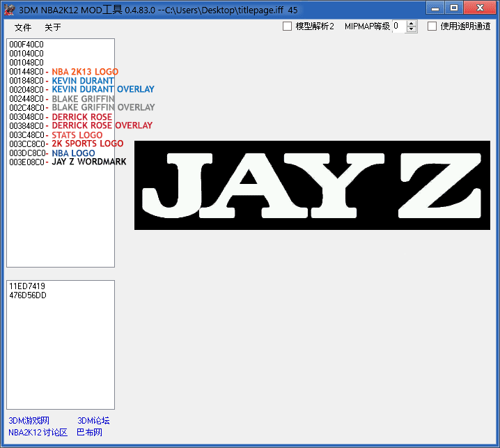This screenshot has height=448, width=500.
Task: Select entry 002448C0 BLAKE GRIFFIN
Action: click(x=61, y=99)
